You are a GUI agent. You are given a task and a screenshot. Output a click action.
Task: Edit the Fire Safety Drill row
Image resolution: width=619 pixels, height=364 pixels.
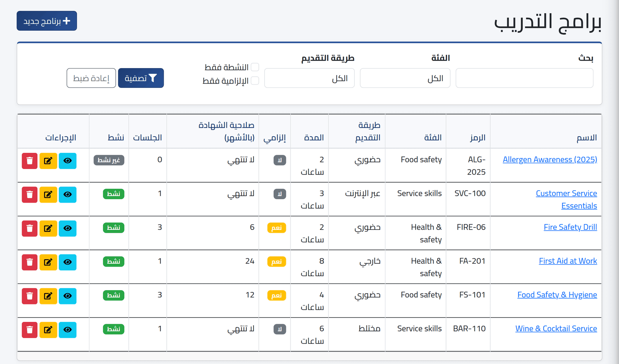pyautogui.click(x=48, y=228)
